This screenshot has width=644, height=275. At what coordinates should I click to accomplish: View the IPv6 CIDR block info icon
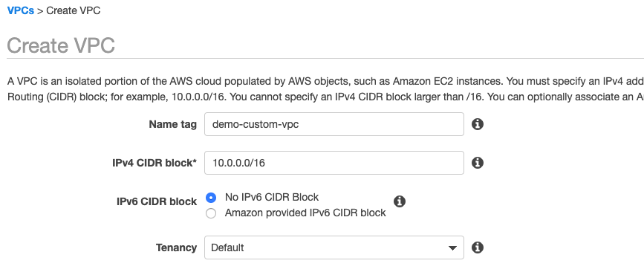[x=399, y=201]
